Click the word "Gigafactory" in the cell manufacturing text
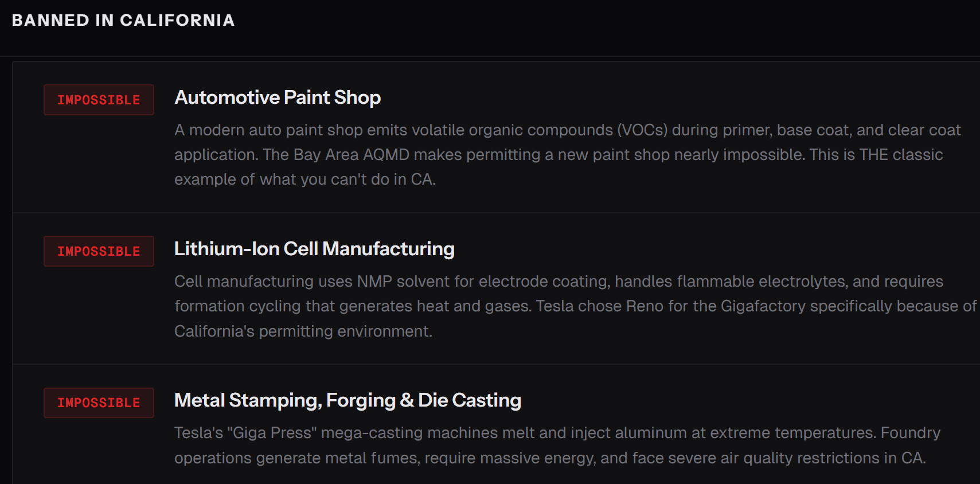The height and width of the screenshot is (484, 980). point(763,306)
